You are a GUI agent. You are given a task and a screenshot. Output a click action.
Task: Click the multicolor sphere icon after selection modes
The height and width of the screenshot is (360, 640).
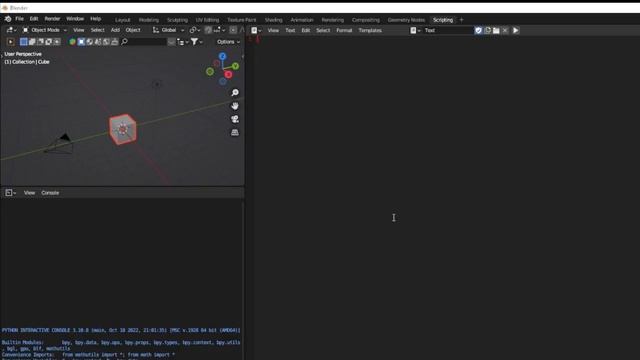(72, 42)
